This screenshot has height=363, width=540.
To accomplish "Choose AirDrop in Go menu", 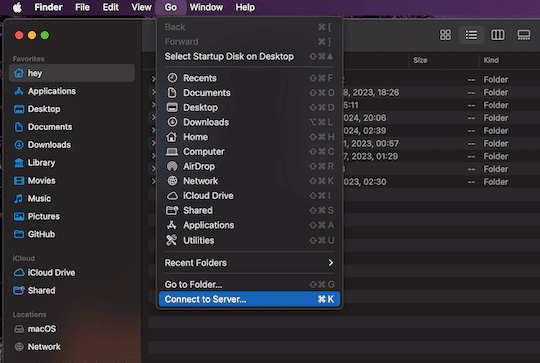I will tap(249, 166).
